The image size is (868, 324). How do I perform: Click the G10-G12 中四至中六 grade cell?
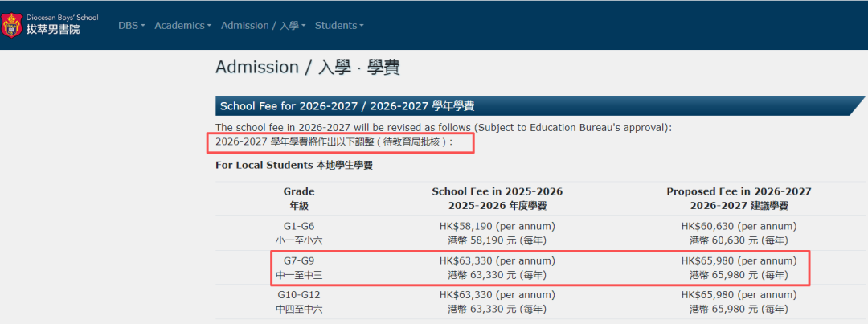tap(299, 301)
